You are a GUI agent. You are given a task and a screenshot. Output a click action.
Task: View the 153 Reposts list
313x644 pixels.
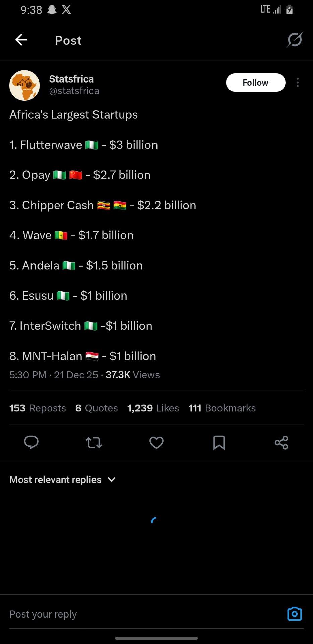coord(38,408)
